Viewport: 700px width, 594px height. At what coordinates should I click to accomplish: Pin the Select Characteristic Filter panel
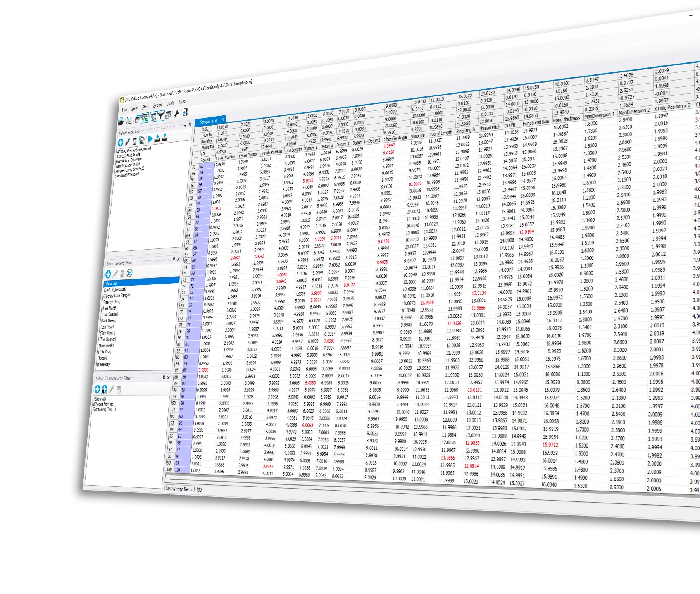coord(164,377)
